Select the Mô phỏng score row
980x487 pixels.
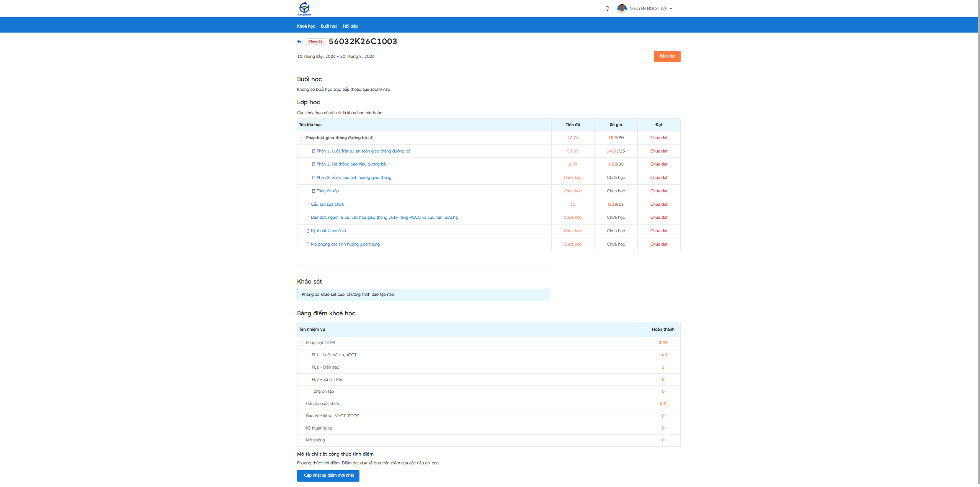488,440
